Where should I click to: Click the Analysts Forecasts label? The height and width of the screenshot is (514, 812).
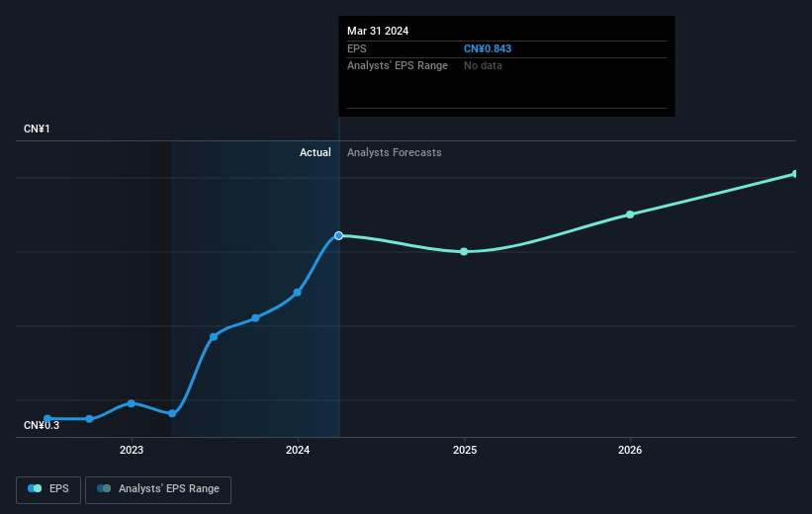pyautogui.click(x=394, y=152)
